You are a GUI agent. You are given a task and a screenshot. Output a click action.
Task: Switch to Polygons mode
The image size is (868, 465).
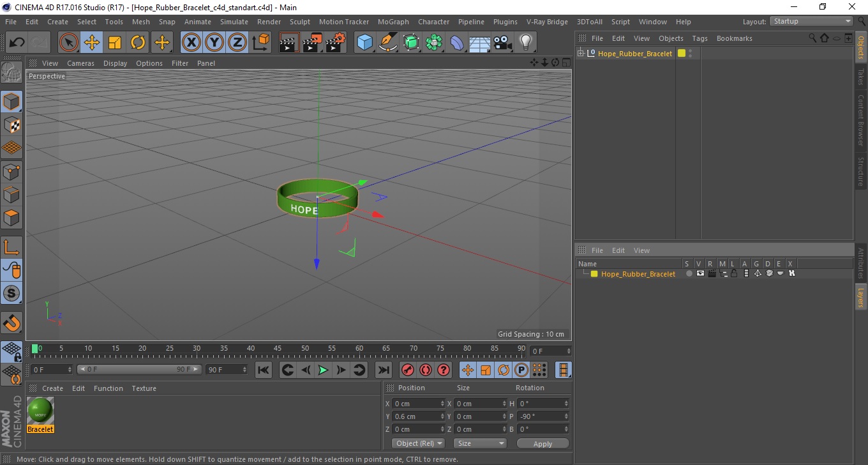tap(11, 218)
